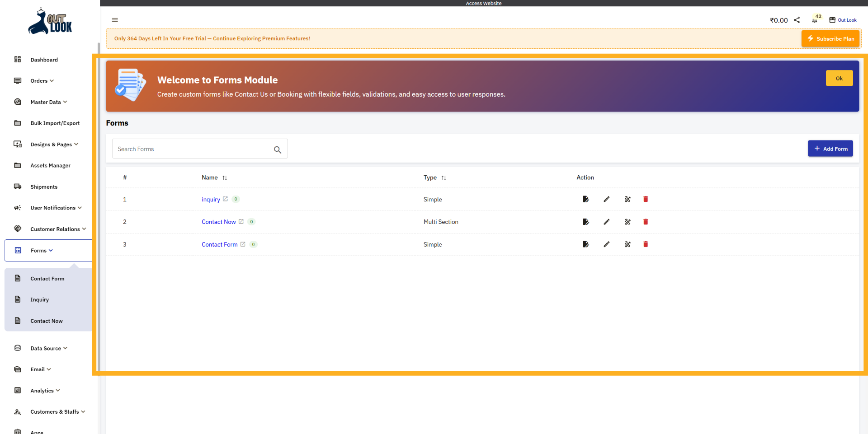Viewport: 868px width, 434px height.
Task: Toggle the hamburger menu to collapse sidebar
Action: tap(114, 20)
